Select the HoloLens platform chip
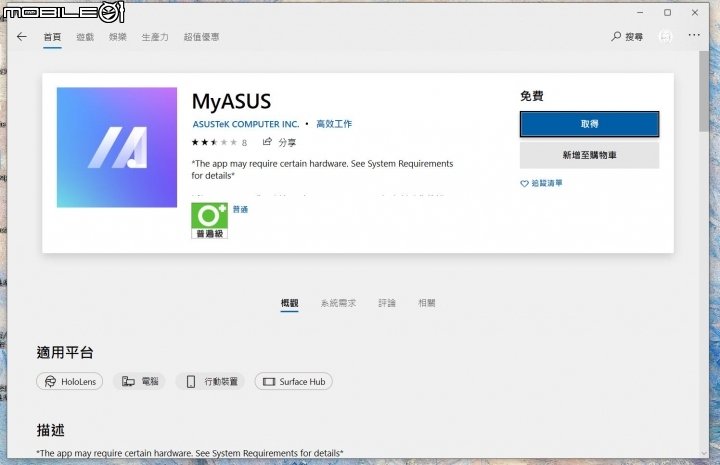 (69, 381)
